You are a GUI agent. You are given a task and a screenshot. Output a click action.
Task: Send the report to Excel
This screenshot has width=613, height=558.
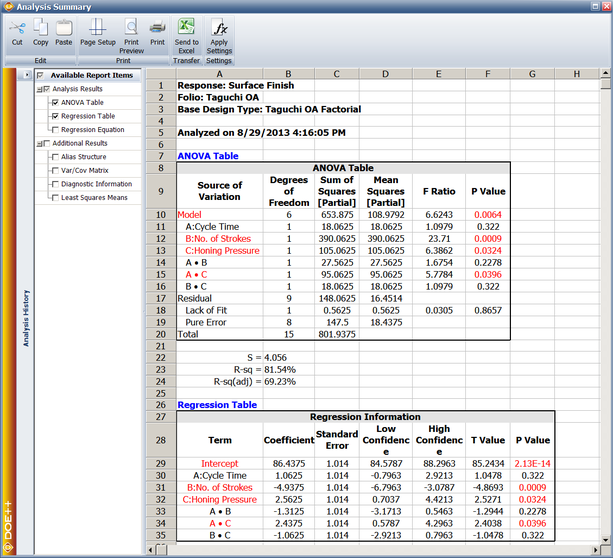(186, 36)
